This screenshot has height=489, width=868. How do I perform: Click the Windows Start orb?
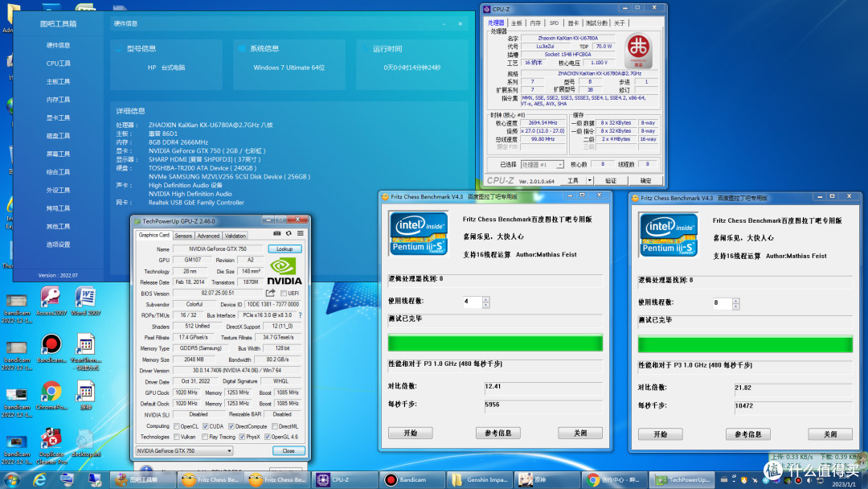point(11,479)
